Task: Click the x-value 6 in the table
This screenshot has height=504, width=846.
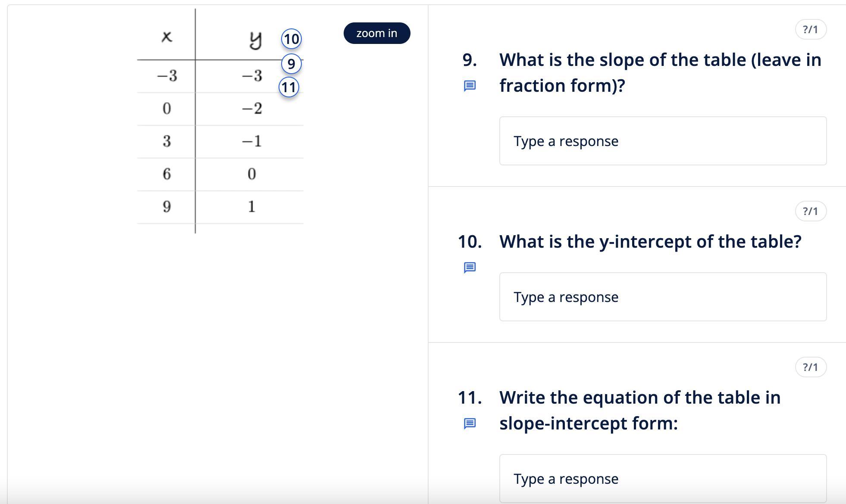Action: coord(167,174)
